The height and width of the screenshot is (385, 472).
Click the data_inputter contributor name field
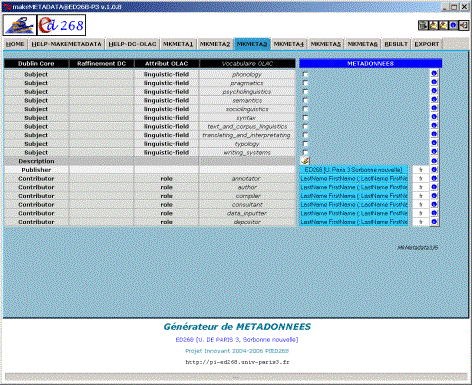(354, 213)
